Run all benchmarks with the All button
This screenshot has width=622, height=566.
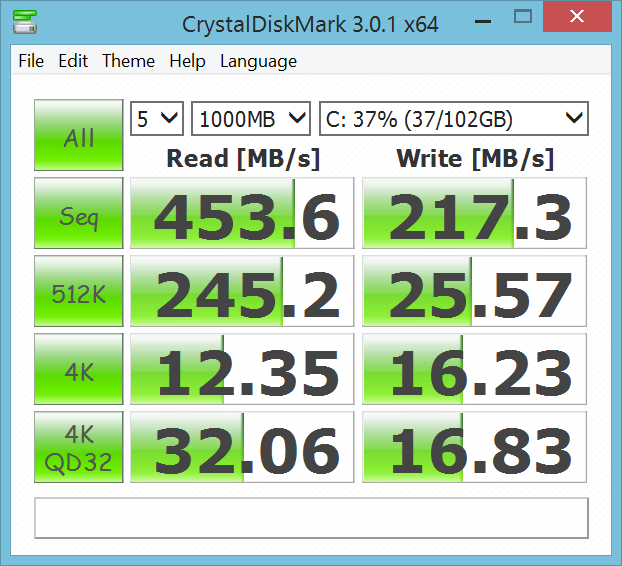[79, 135]
